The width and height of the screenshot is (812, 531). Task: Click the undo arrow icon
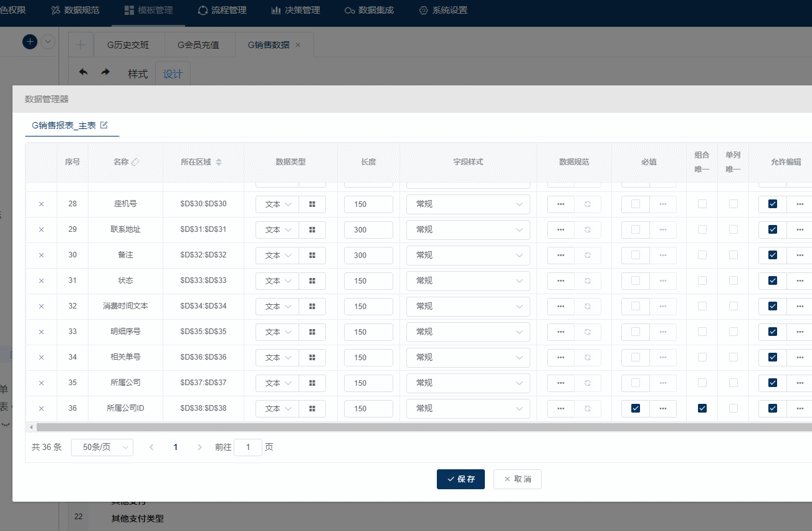tap(84, 73)
